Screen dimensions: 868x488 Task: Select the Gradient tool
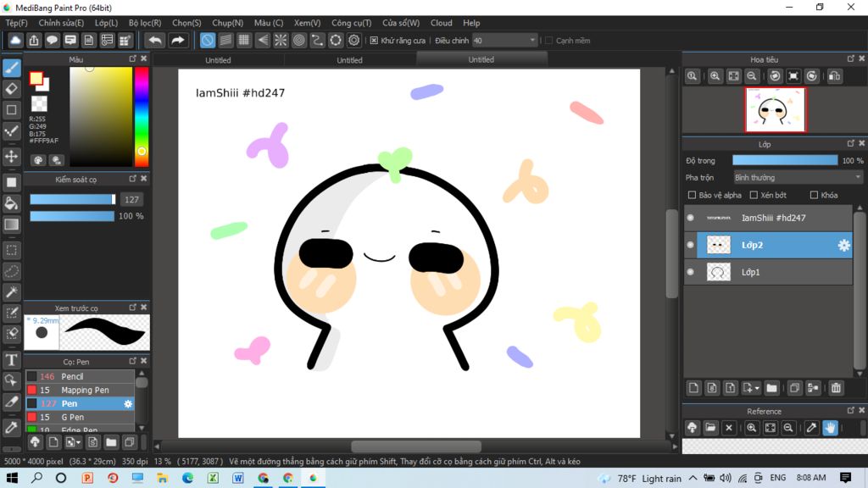[12, 225]
